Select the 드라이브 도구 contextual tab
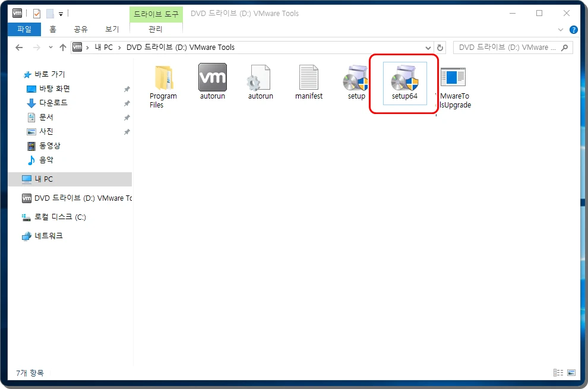588x389 pixels. (156, 14)
